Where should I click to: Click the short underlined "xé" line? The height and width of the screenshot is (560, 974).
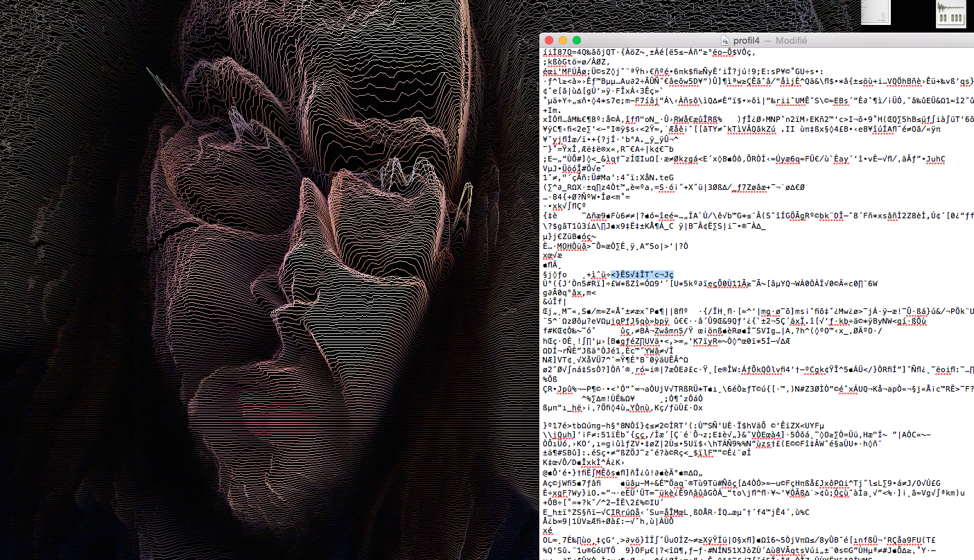(x=548, y=531)
